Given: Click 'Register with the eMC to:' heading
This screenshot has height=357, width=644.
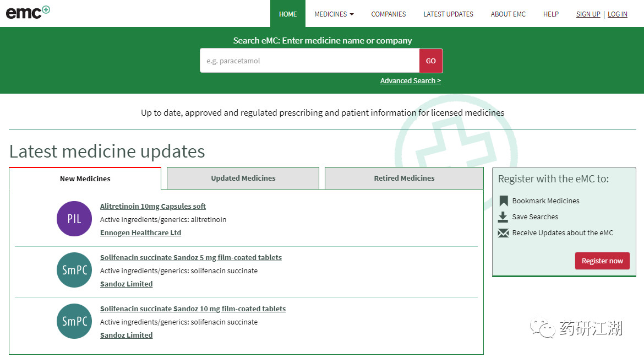Looking at the screenshot, I should 553,179.
